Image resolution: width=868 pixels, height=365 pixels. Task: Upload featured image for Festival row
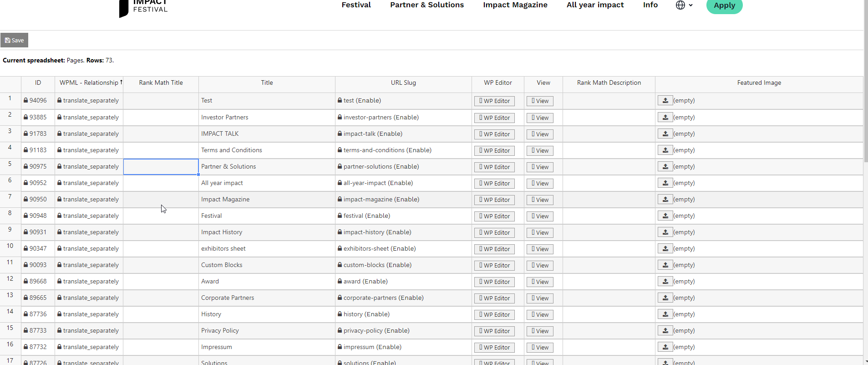[665, 216]
